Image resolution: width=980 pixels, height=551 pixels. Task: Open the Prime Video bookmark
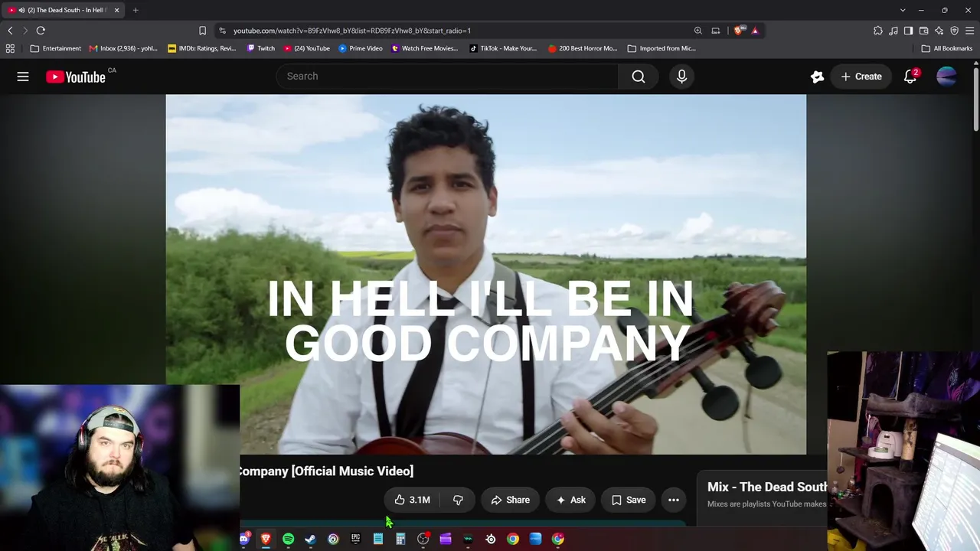(361, 48)
